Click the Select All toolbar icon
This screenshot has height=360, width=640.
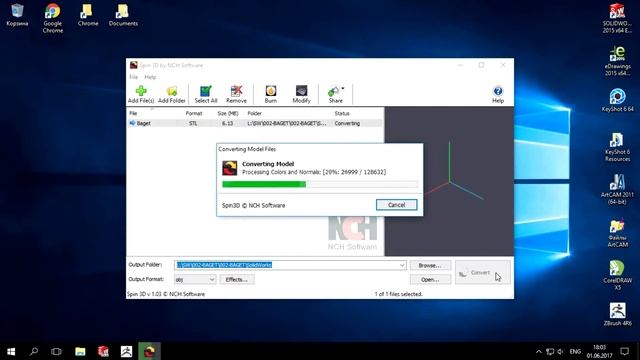tap(206, 94)
